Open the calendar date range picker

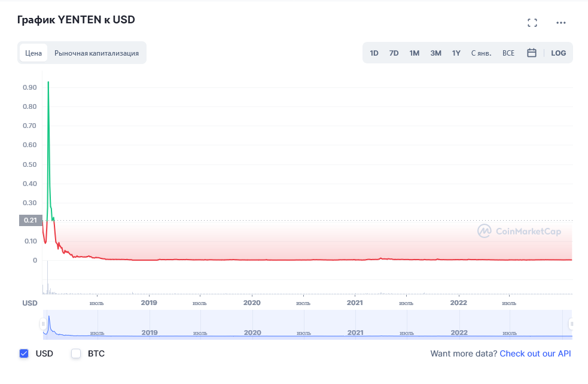tap(531, 53)
